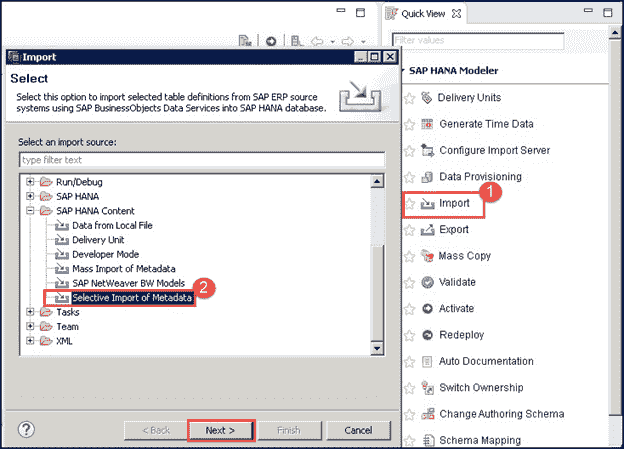
Task: Open the forward history dropdown arrow
Action: coord(363,41)
